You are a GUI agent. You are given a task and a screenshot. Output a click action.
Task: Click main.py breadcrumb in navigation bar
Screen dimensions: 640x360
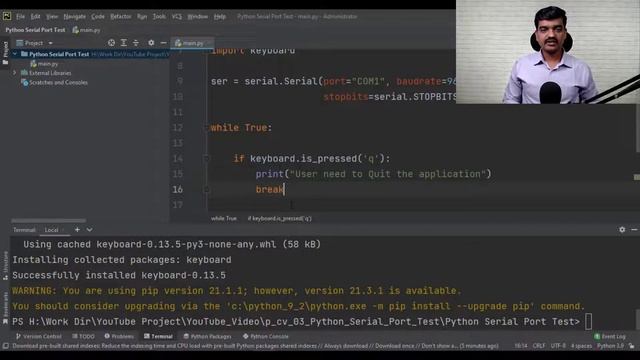pos(87,30)
